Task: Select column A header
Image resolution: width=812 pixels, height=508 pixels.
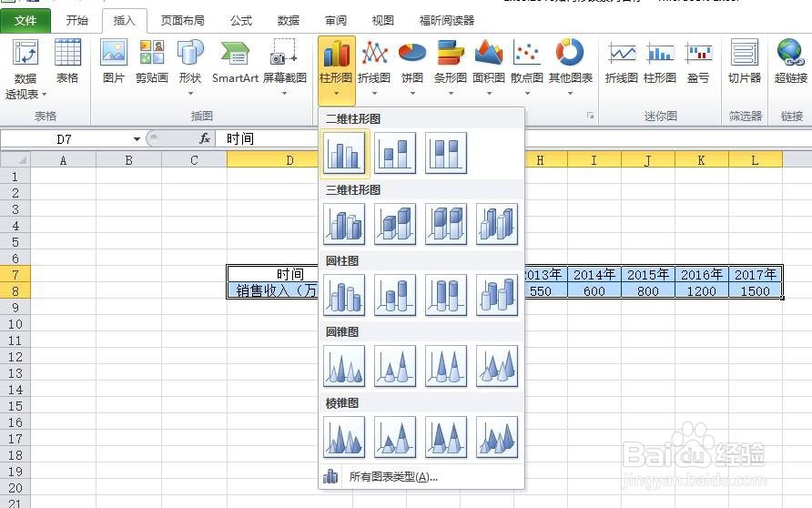Action: point(63,160)
